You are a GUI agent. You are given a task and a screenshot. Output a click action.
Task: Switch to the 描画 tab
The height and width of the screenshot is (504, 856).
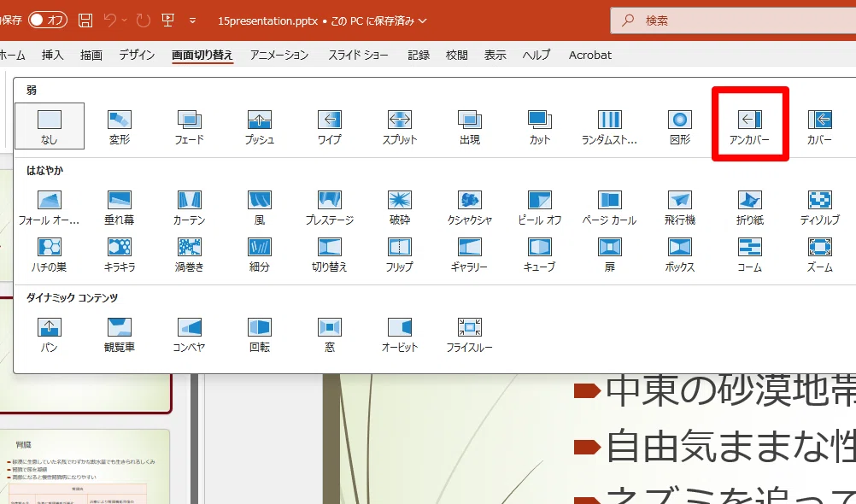(x=91, y=56)
